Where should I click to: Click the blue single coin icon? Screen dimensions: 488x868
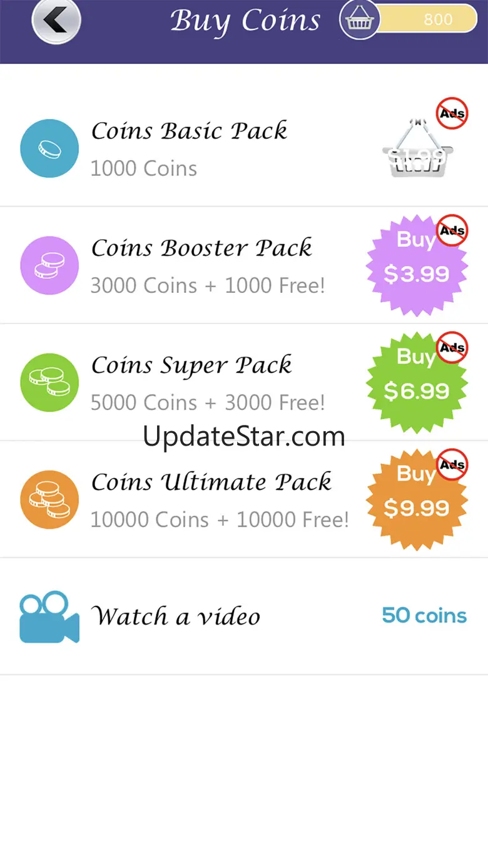pos(49,148)
